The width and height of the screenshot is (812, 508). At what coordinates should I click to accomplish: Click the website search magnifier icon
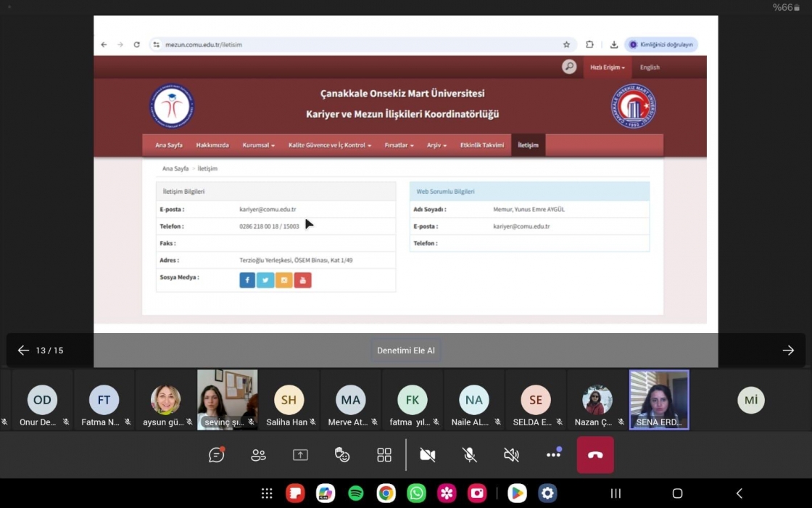(569, 67)
